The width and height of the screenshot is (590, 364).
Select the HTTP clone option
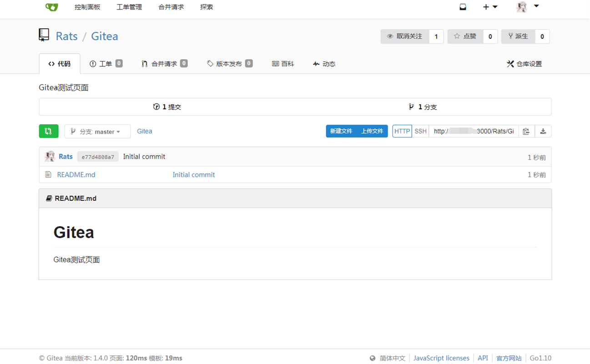(402, 131)
